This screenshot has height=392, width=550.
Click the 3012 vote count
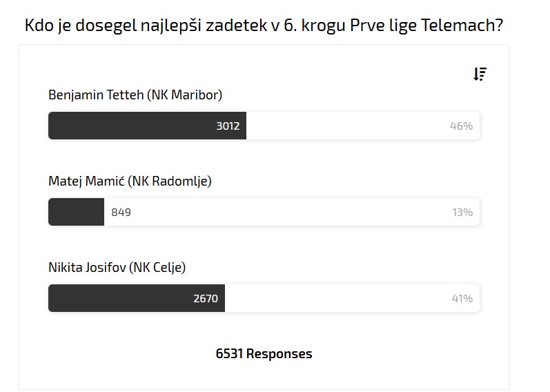pos(228,126)
